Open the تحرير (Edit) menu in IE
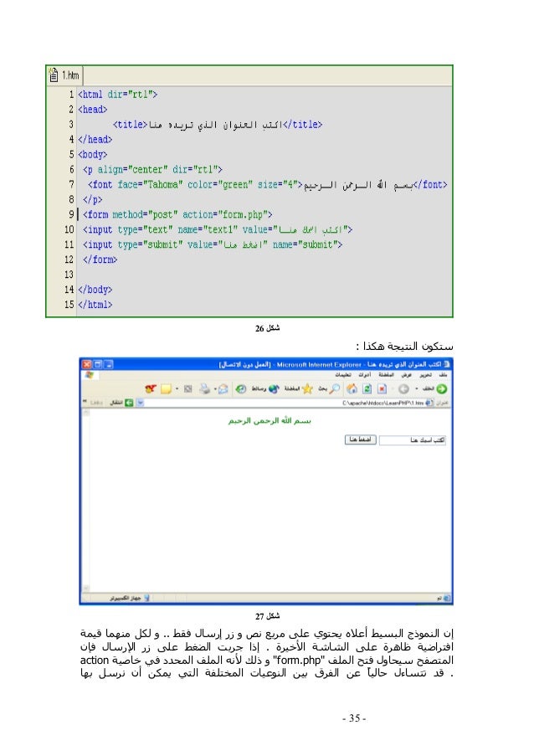The height and width of the screenshot is (756, 534). pyautogui.click(x=425, y=374)
